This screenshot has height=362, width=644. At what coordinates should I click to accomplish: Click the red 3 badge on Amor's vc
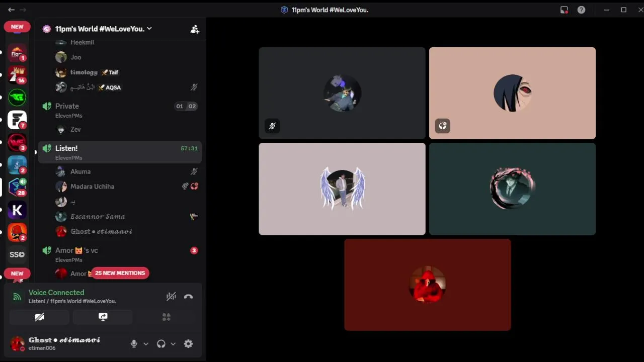click(x=194, y=250)
